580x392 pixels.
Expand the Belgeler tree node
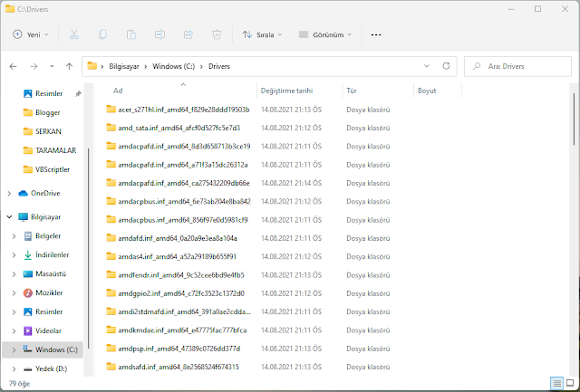tap(14, 236)
